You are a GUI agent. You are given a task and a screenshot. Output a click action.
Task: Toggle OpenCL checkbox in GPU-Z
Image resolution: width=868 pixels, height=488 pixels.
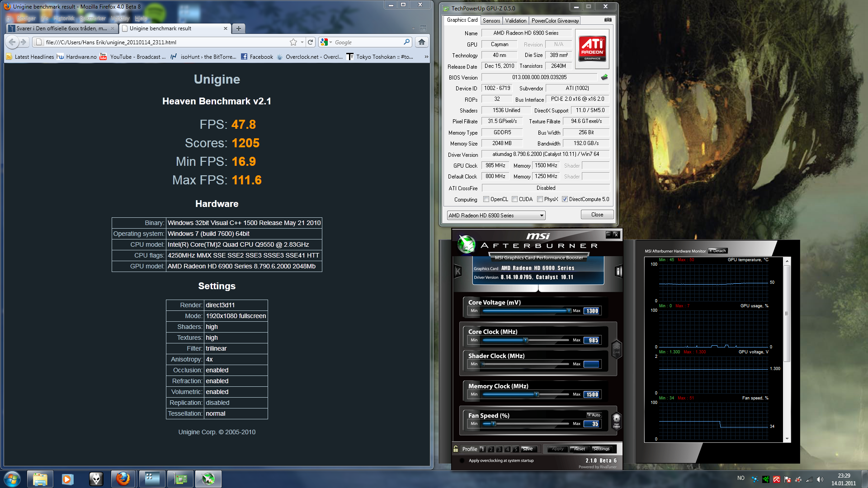(486, 199)
